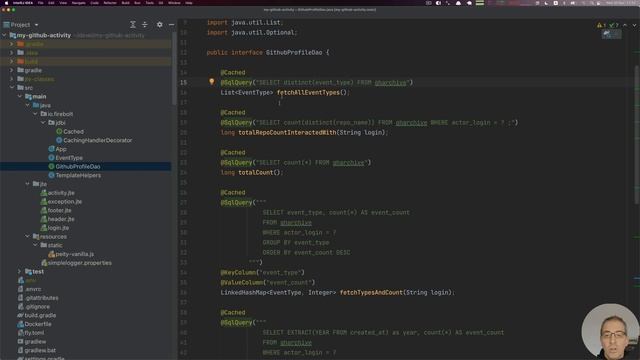Go to previous highlighted problem arrow

click(625, 25)
